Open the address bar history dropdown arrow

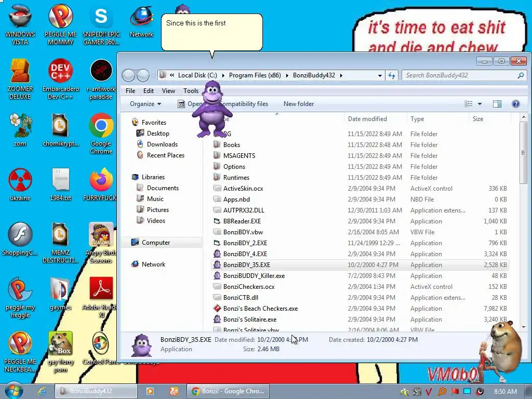click(x=380, y=75)
